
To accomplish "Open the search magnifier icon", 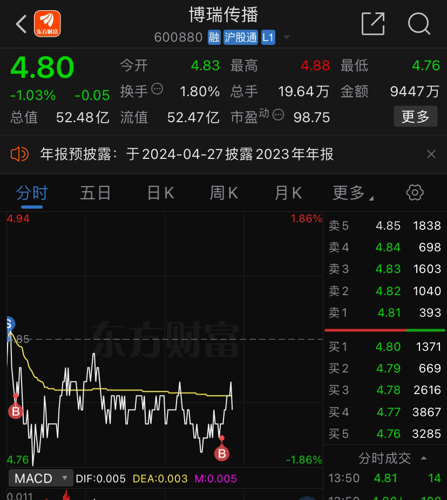I will [419, 23].
